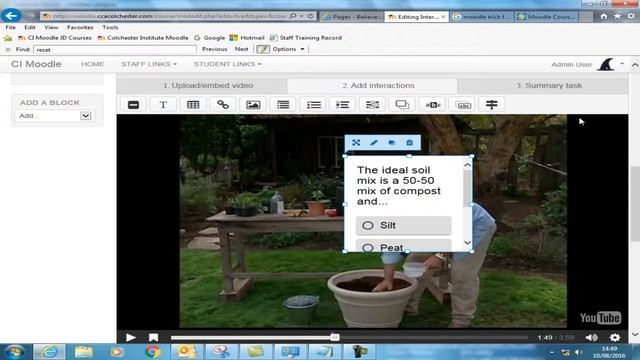Expand the STAFF LINKS menu
Screen dimensions: 640x360
(149, 64)
